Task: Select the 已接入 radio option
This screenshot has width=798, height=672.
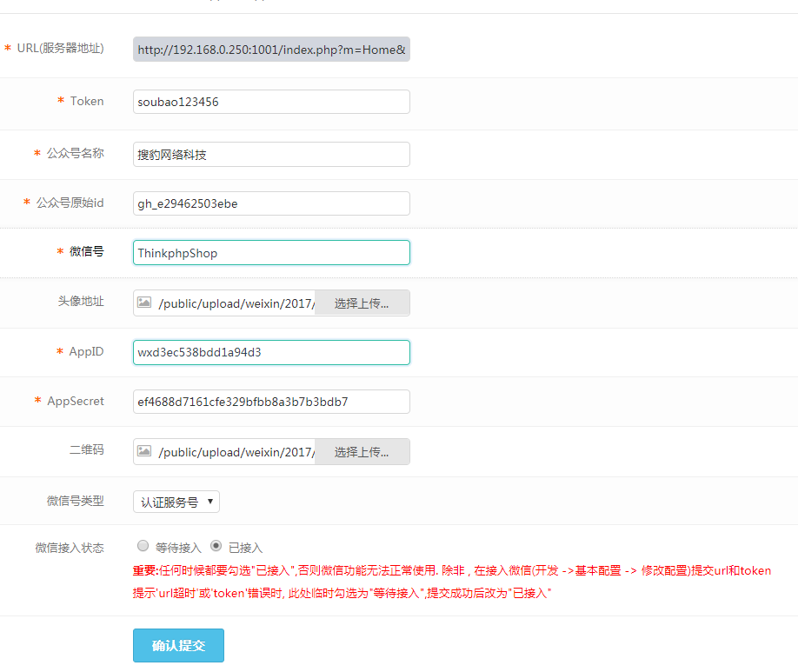Action: [x=216, y=546]
